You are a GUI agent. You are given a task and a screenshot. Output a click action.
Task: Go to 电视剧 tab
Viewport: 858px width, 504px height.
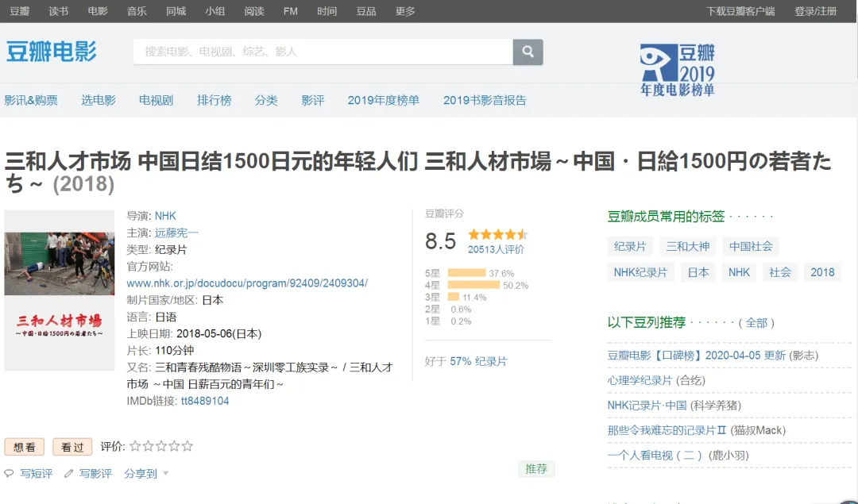pyautogui.click(x=156, y=100)
